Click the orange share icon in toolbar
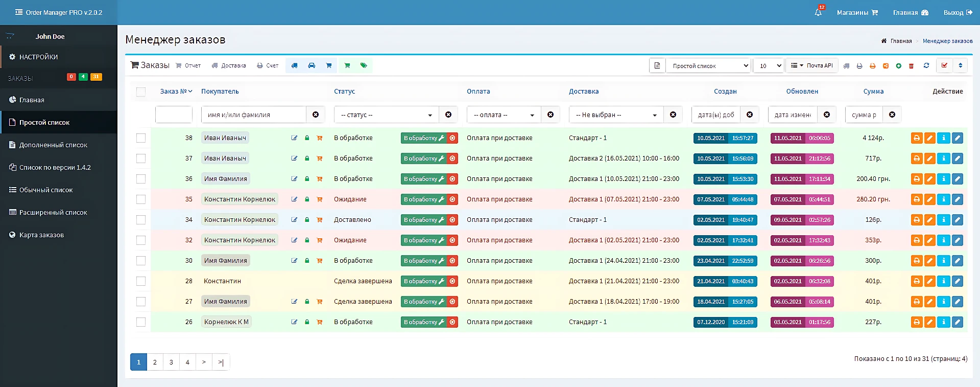The image size is (980, 387). 886,66
